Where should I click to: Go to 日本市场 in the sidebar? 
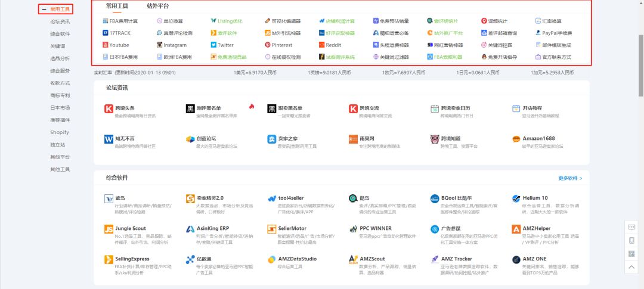click(x=60, y=107)
